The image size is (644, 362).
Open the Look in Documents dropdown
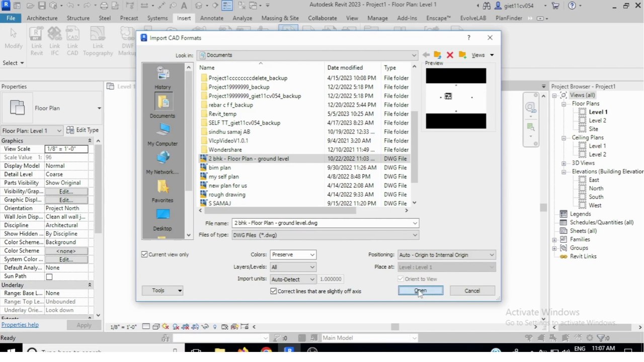pos(307,55)
